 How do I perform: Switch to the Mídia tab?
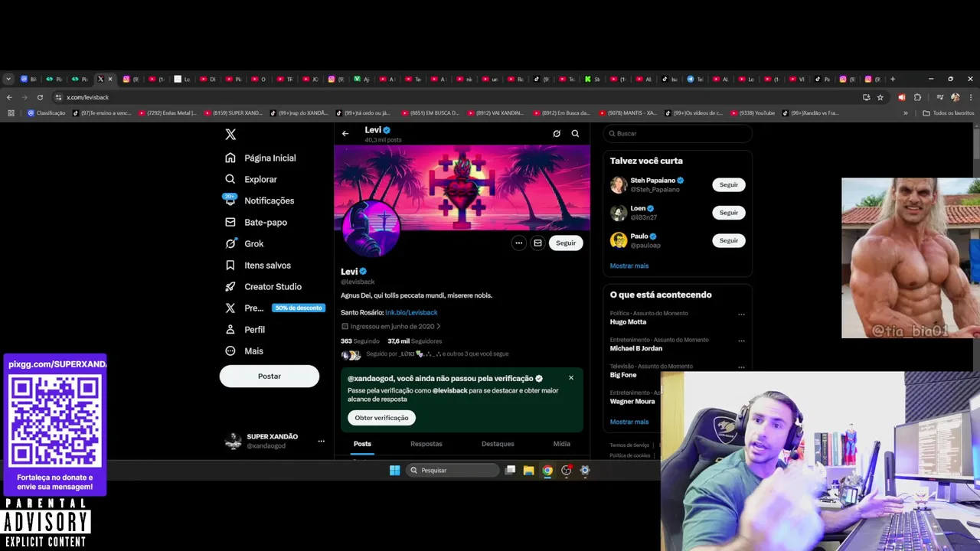click(x=562, y=444)
